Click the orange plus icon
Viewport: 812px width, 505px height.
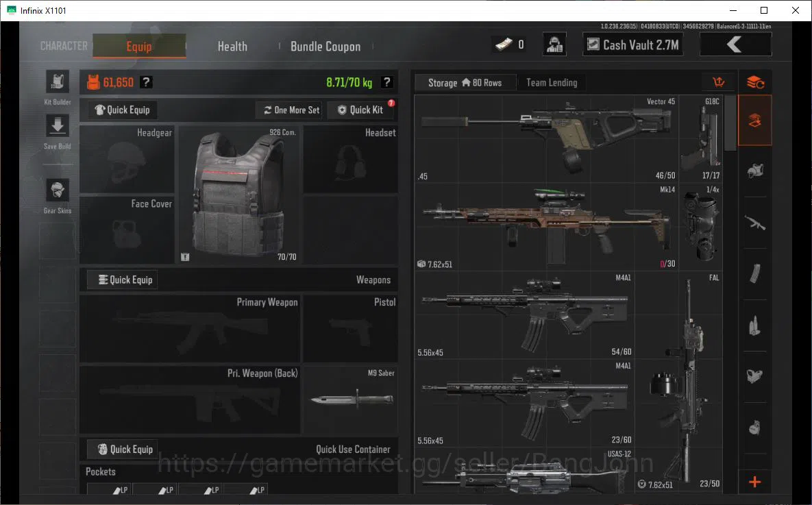(755, 482)
